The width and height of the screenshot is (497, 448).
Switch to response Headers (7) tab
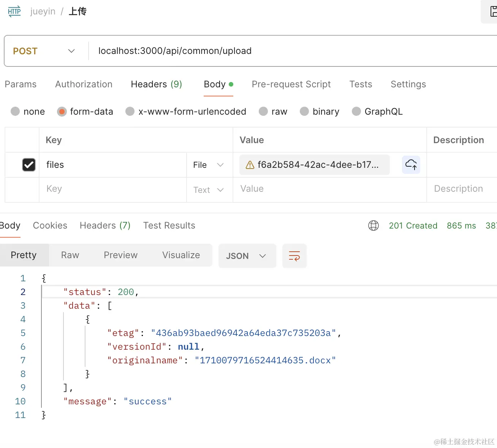(105, 226)
